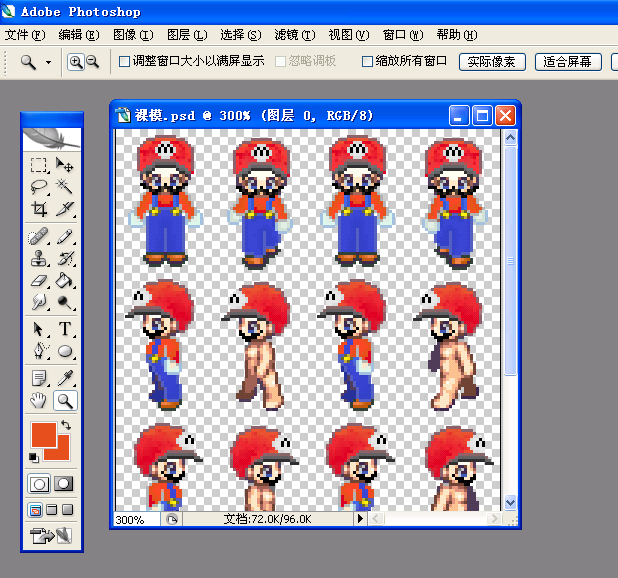Viewport: 618px width, 578px height.
Task: Set the foreground color swatch
Action: click(x=43, y=435)
